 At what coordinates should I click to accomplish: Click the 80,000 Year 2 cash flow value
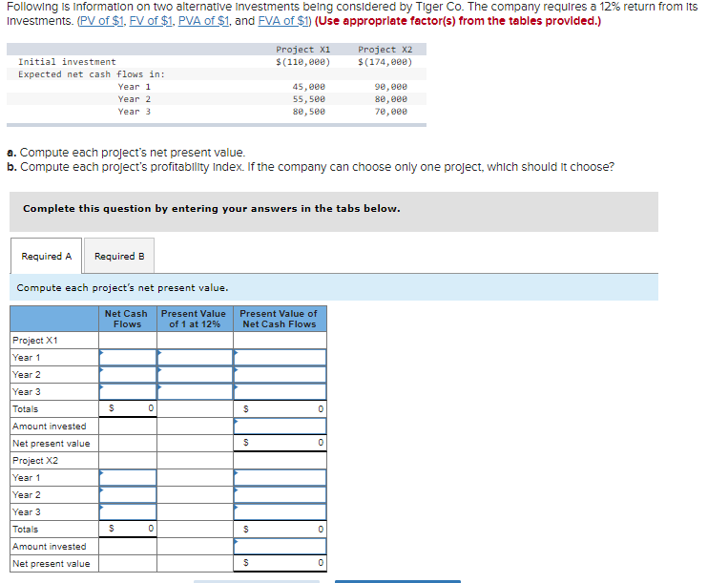tap(391, 99)
